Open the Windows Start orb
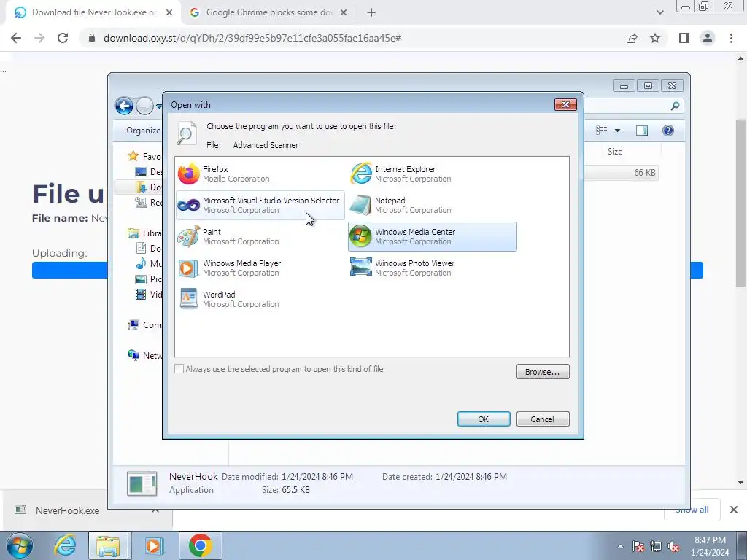The image size is (747, 560). pyautogui.click(x=19, y=545)
